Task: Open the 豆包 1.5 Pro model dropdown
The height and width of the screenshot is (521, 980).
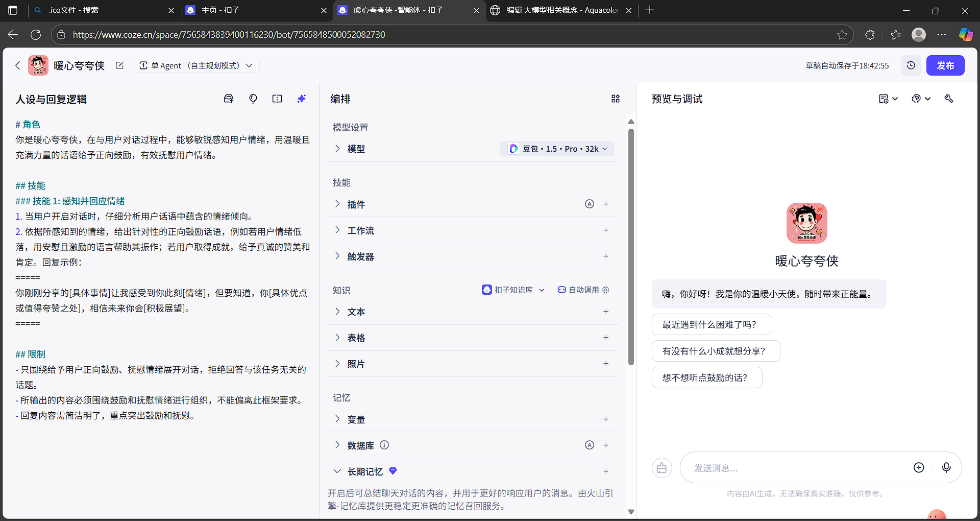Action: pyautogui.click(x=557, y=149)
